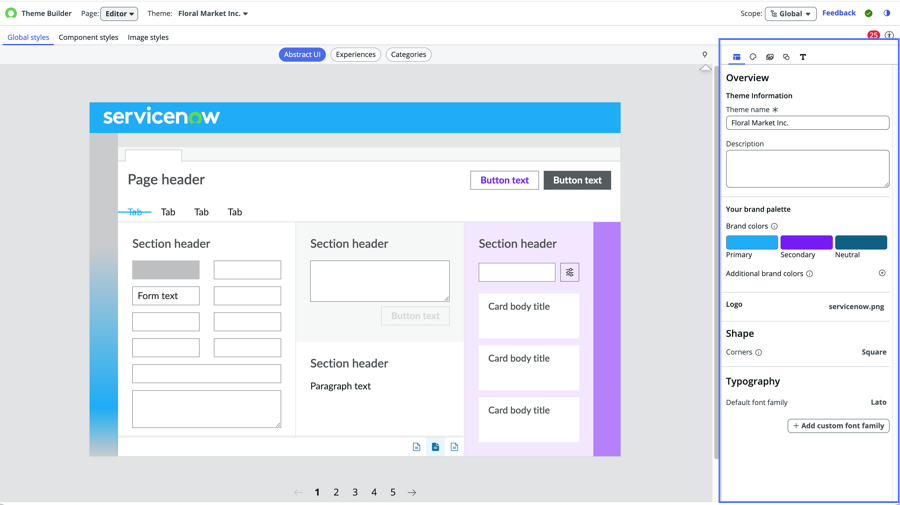
Task: Click the pin icon above the preview
Action: point(705,55)
